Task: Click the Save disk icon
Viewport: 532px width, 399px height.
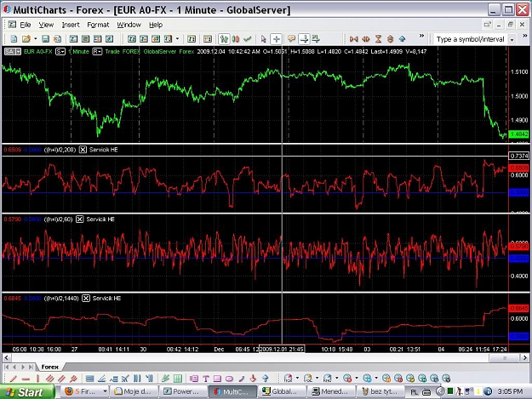Action: click(x=45, y=39)
